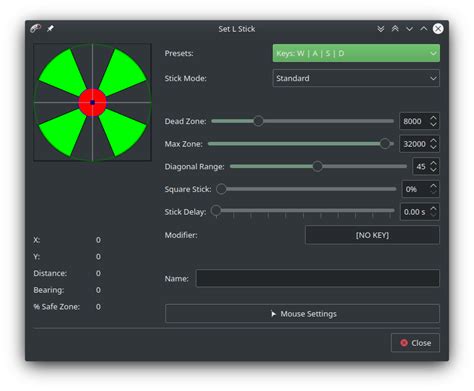
Task: Increase Diagonal Range with up arrow
Action: click(433, 163)
